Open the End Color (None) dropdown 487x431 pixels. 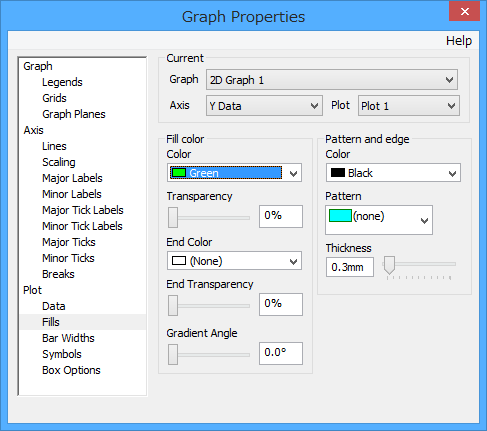click(234, 261)
